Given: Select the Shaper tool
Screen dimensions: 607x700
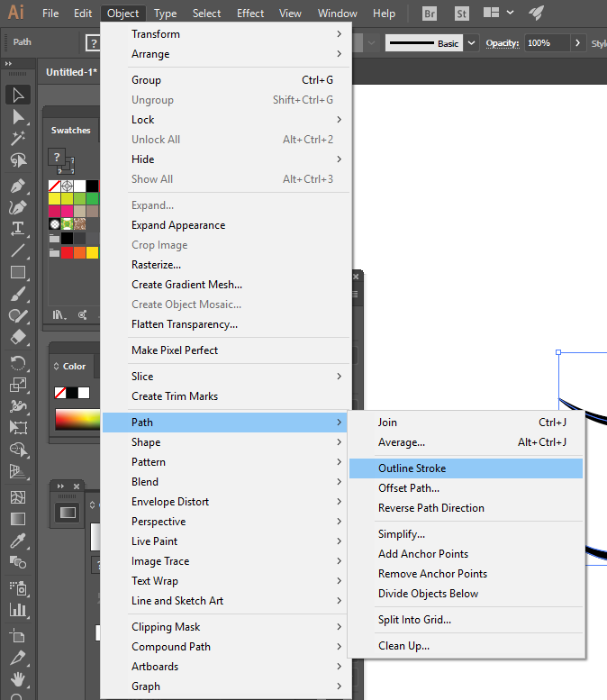Looking at the screenshot, I should point(18,316).
